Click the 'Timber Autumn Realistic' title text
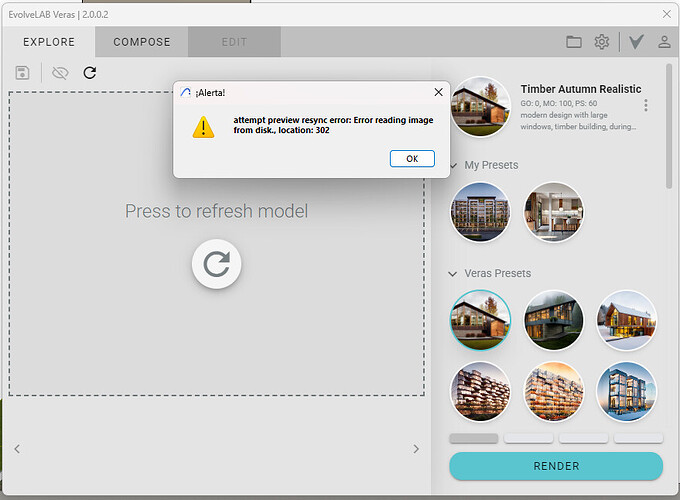This screenshot has height=500, width=680. (581, 89)
